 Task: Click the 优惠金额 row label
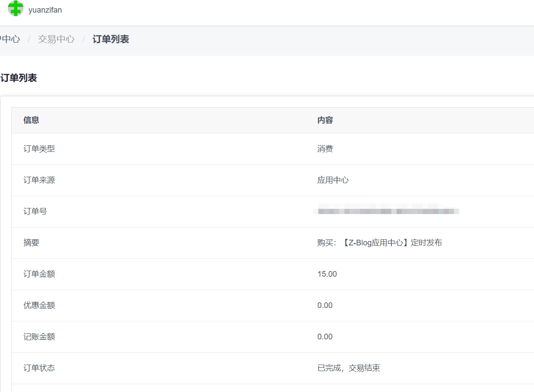coord(39,305)
